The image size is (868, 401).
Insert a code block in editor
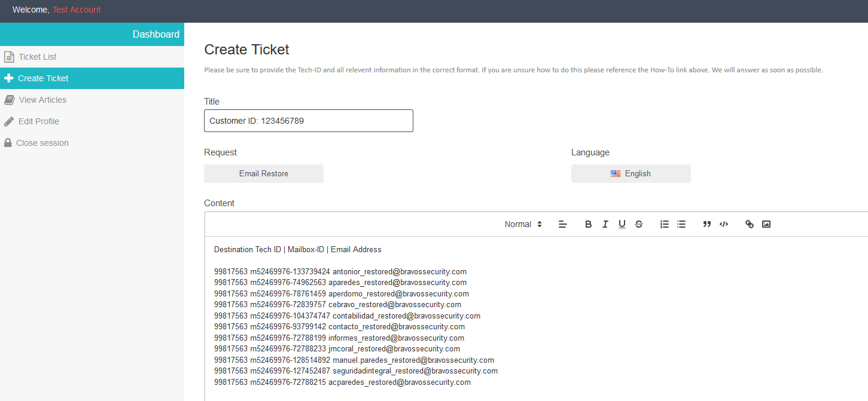723,224
